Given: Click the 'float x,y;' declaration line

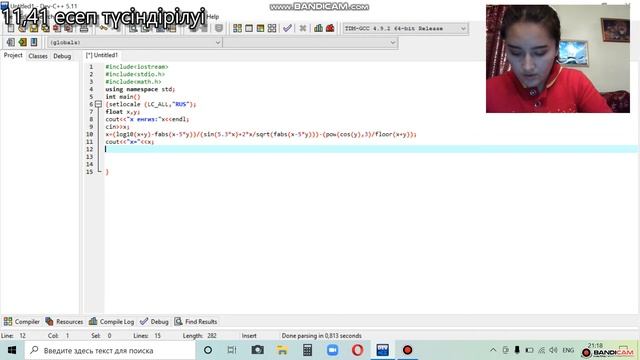Looking at the screenshot, I should [x=122, y=111].
